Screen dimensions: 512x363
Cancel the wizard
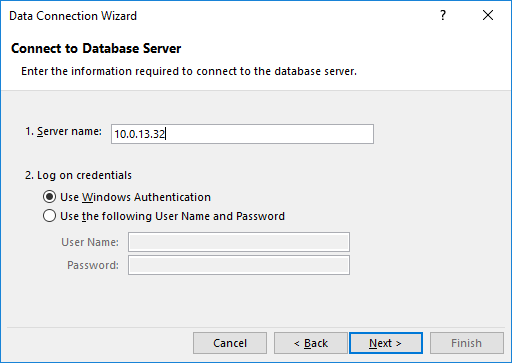(230, 343)
